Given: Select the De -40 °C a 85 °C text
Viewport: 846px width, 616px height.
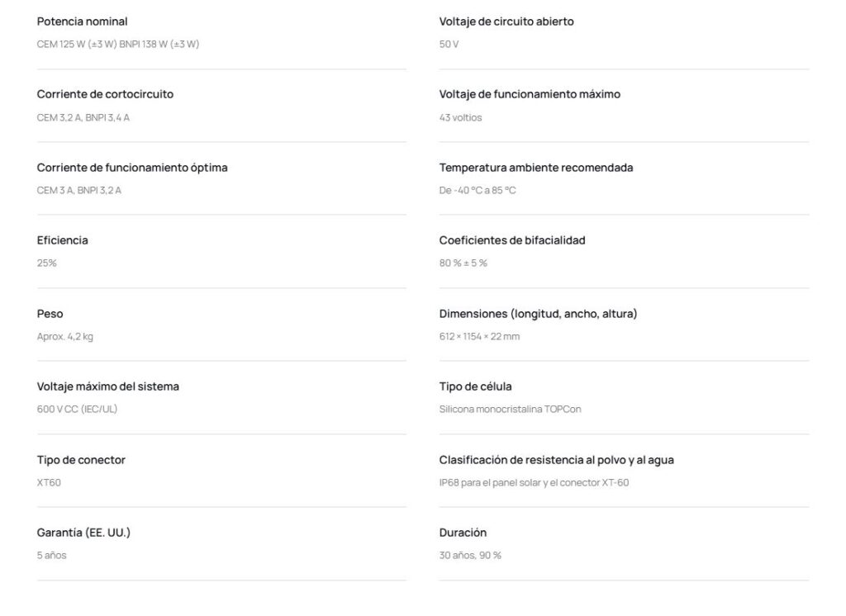Looking at the screenshot, I should pyautogui.click(x=478, y=191).
